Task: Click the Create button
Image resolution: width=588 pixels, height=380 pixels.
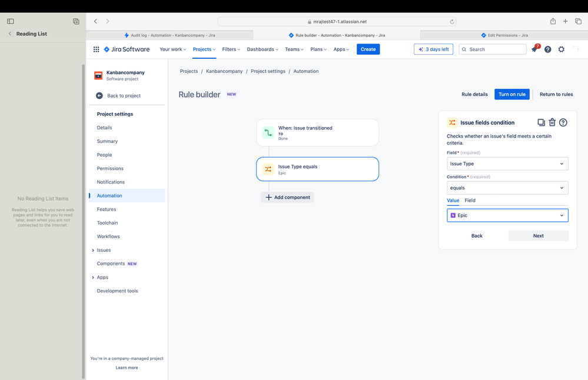Action: point(368,49)
